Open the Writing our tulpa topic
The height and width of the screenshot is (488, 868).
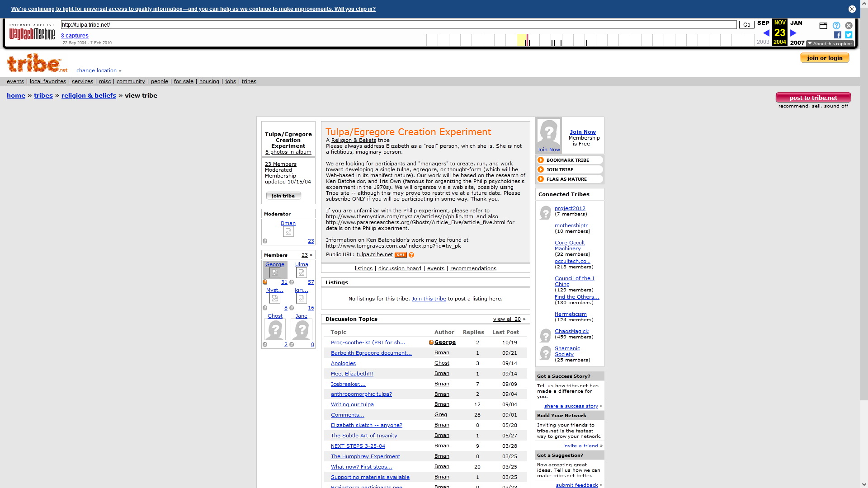[352, 404]
